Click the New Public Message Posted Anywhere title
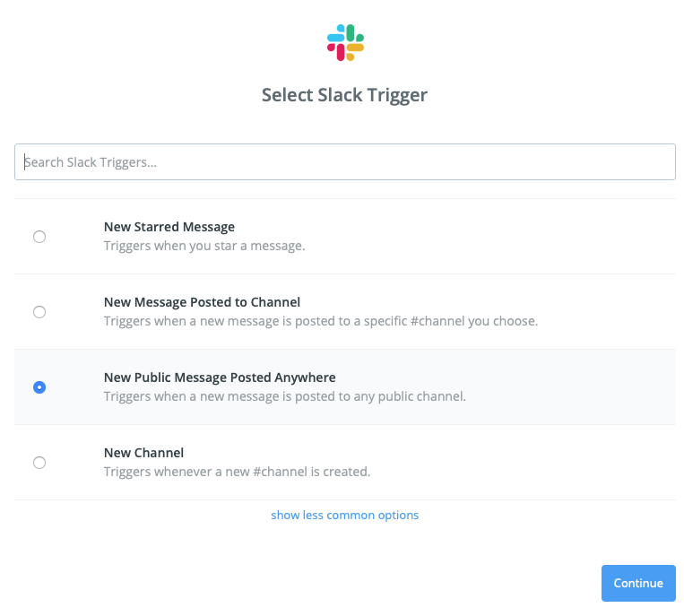The image size is (684, 616). tap(220, 377)
